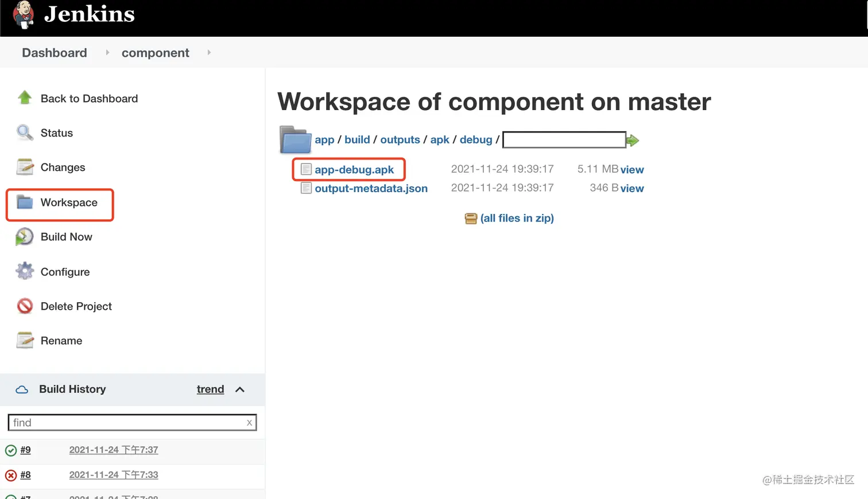Viewport: 868px width, 499px height.
Task: Click the workspace path input field
Action: point(564,140)
